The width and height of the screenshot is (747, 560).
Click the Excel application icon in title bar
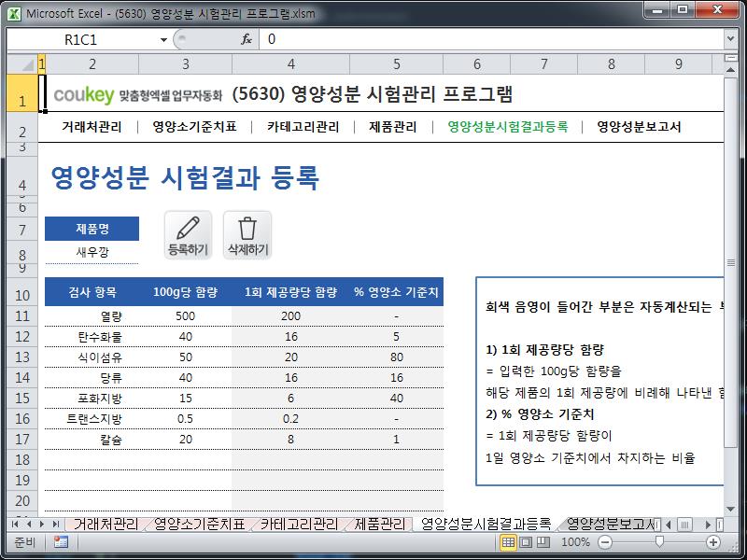pos(14,13)
